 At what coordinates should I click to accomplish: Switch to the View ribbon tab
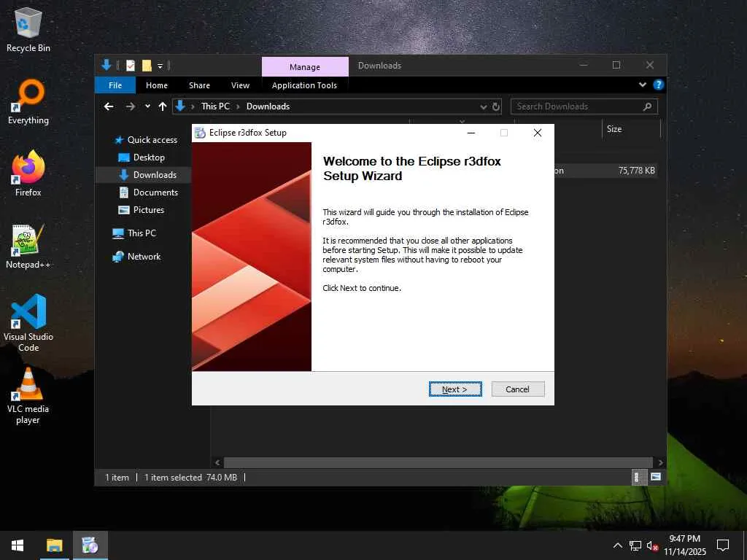pos(240,85)
